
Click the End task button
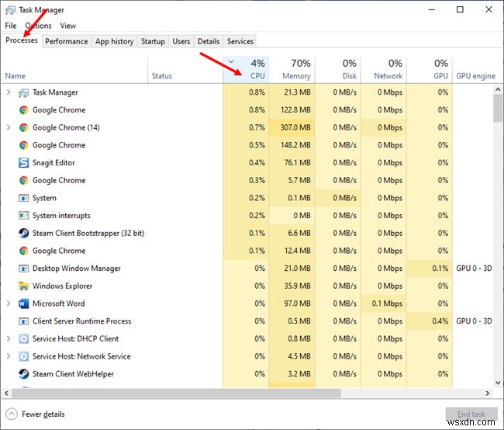point(471,414)
